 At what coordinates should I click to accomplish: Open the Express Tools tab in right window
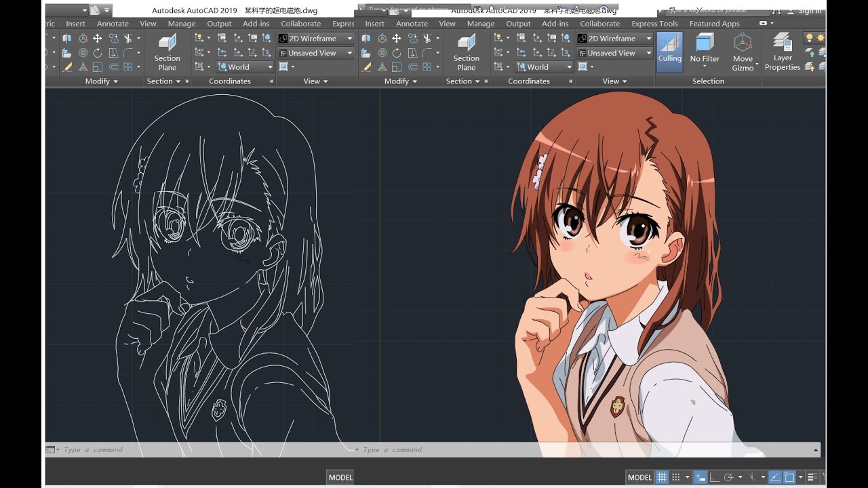[x=654, y=24]
